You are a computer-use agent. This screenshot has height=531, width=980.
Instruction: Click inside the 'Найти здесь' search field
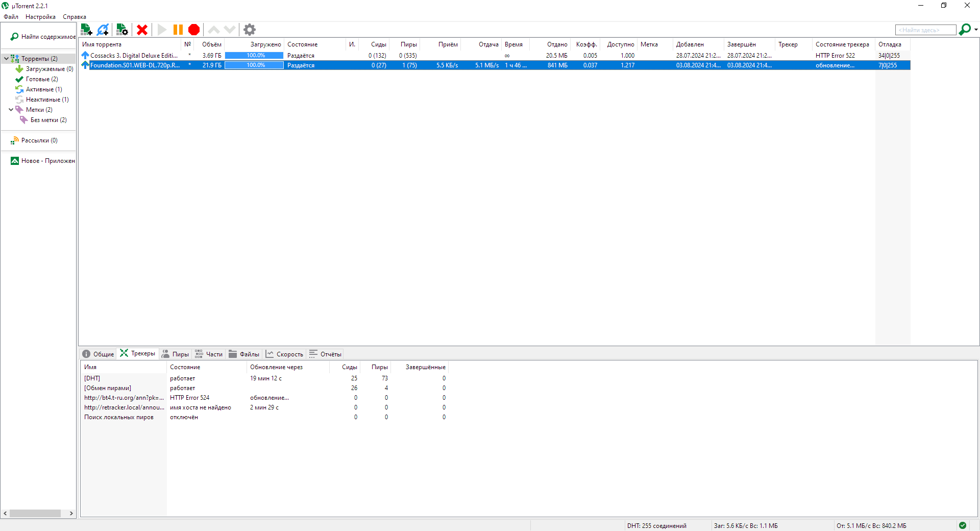click(x=925, y=30)
